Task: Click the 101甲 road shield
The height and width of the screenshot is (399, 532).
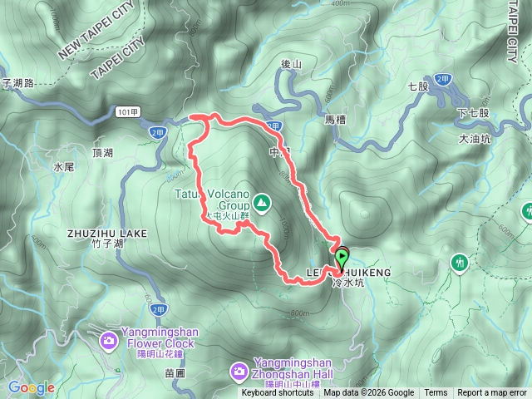Action: point(128,112)
